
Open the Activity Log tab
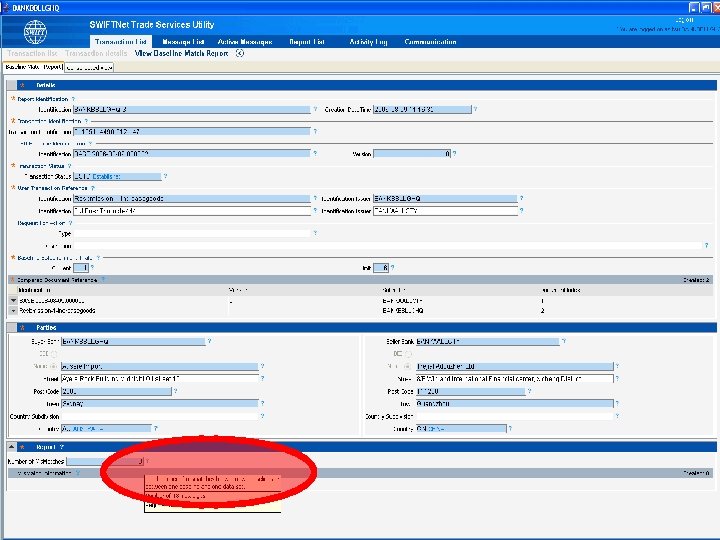368,42
